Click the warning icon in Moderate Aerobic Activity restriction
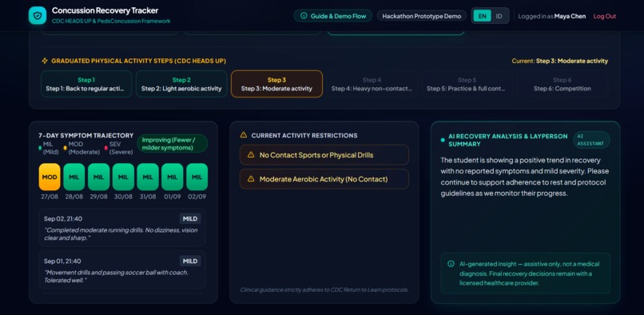 point(251,179)
